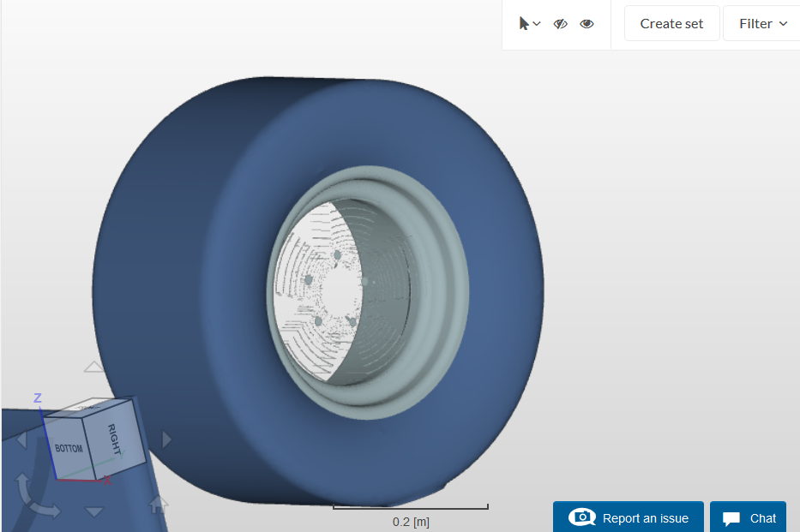Open the Chat button

click(748, 517)
